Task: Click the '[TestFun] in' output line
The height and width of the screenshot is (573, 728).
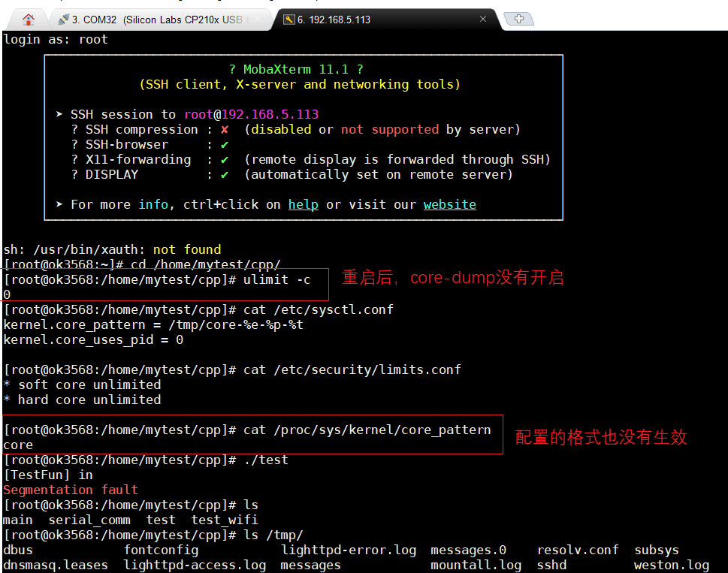Action: (48, 475)
